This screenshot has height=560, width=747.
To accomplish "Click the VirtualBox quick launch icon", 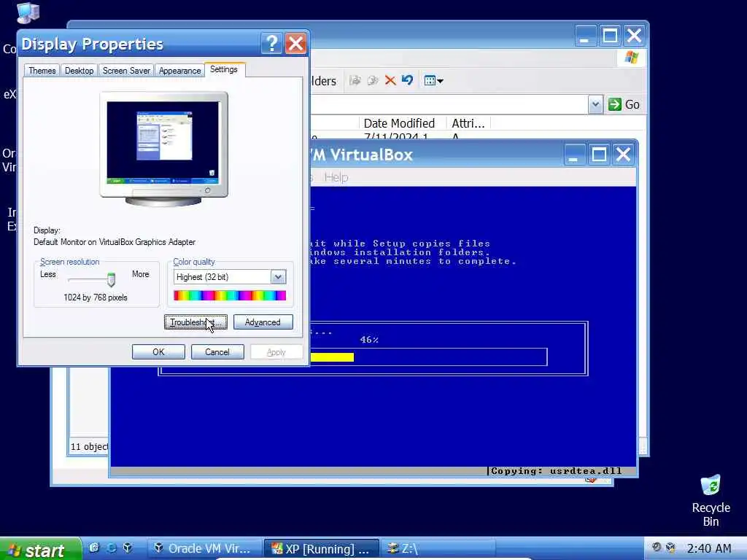I will (x=128, y=548).
